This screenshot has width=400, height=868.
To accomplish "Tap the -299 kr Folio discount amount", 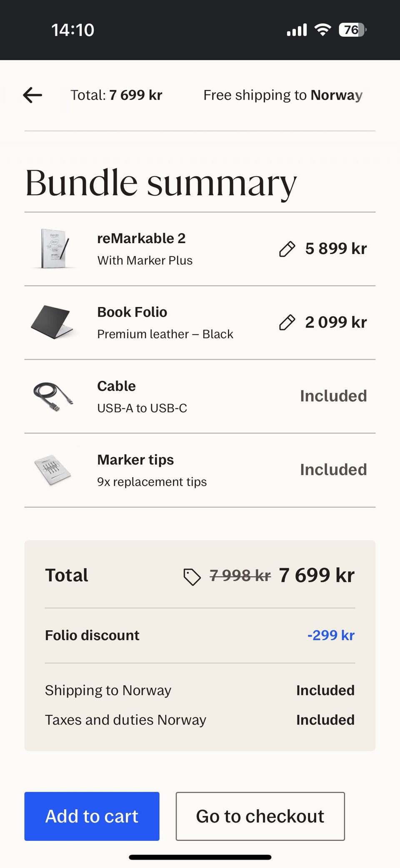I will [331, 635].
